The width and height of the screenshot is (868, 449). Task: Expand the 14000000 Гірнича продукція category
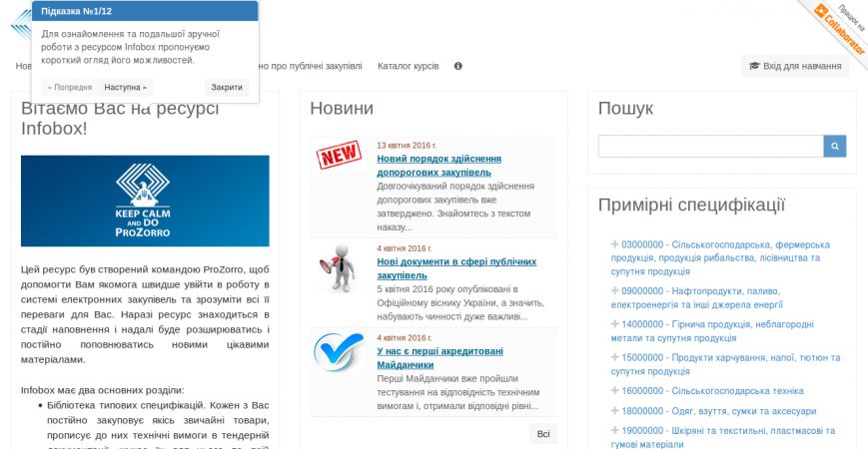[x=614, y=324]
